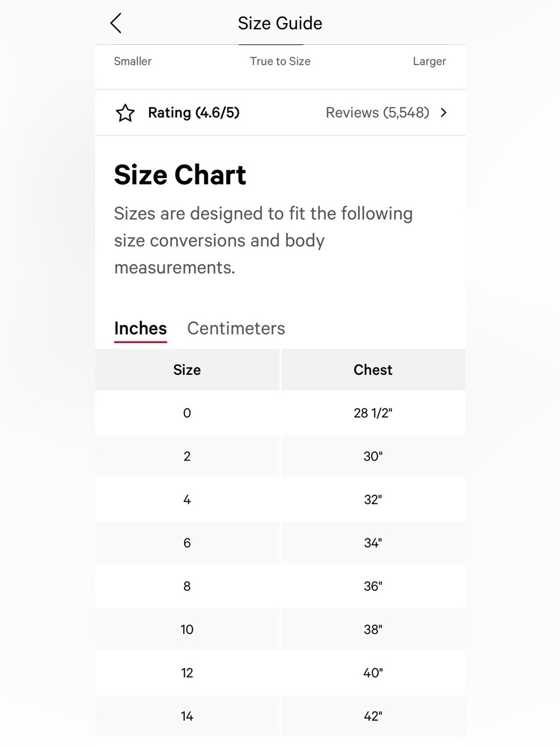This screenshot has width=560, height=747.
Task: Select the size 12 row
Action: 280,672
